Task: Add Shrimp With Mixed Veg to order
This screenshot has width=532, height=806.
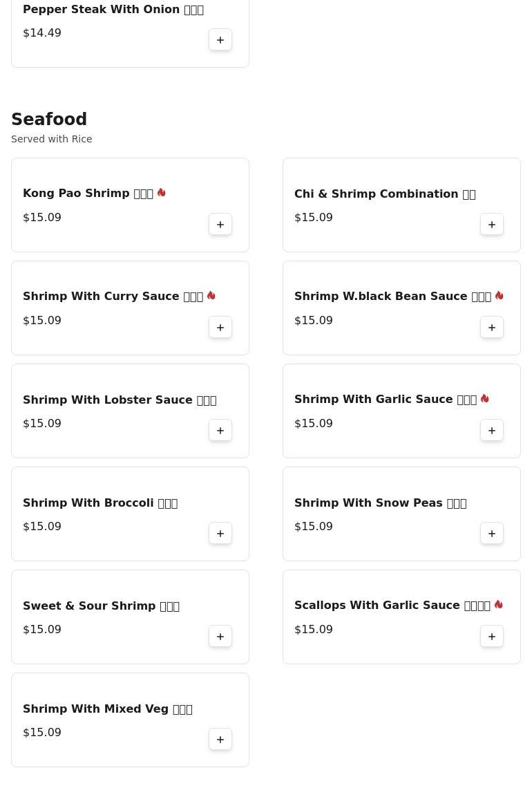Action: pos(220,740)
